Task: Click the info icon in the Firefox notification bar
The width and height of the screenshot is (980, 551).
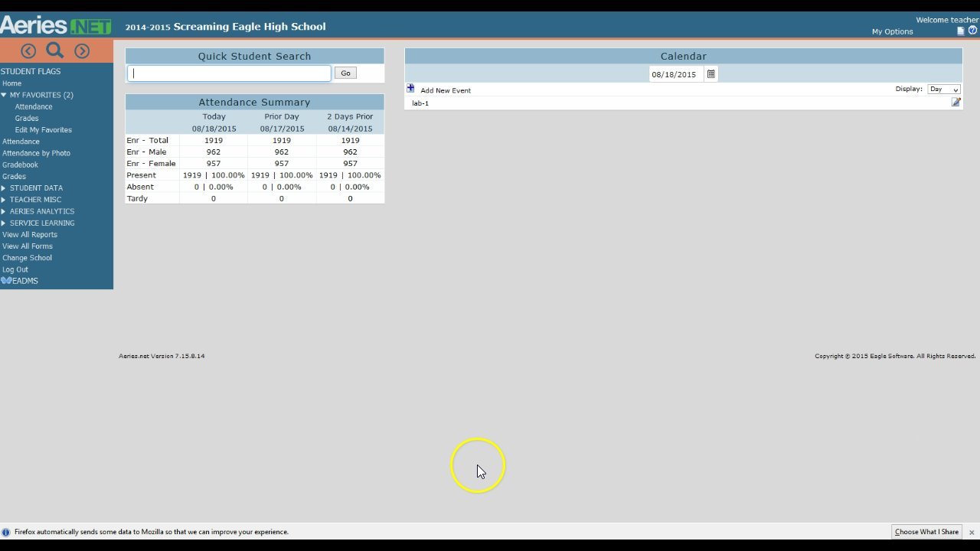Action: (7, 531)
